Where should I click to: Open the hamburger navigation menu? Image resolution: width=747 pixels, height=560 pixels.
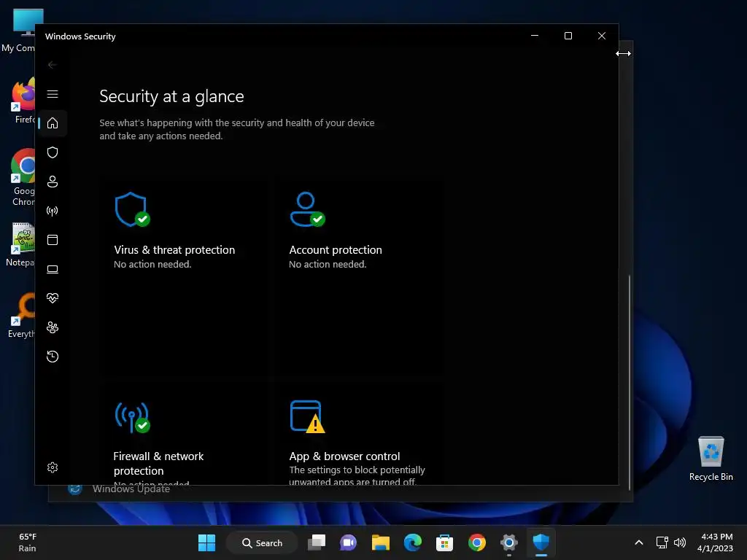tap(53, 94)
